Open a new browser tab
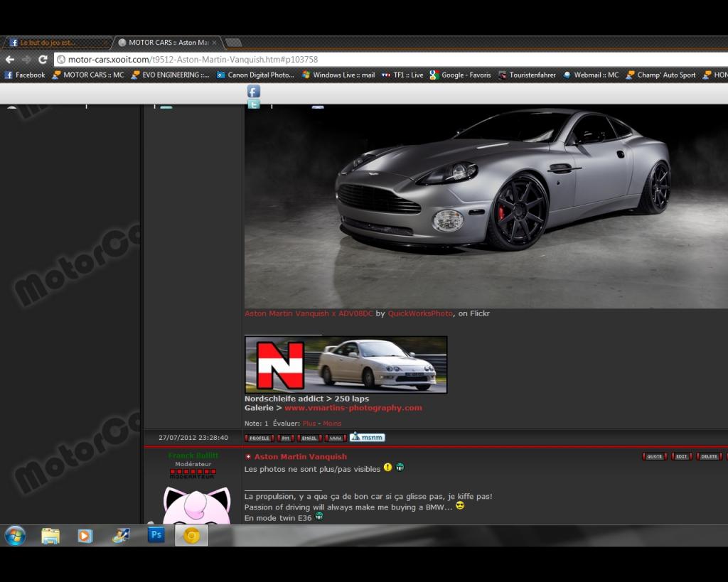The height and width of the screenshot is (582, 728). pyautogui.click(x=233, y=43)
